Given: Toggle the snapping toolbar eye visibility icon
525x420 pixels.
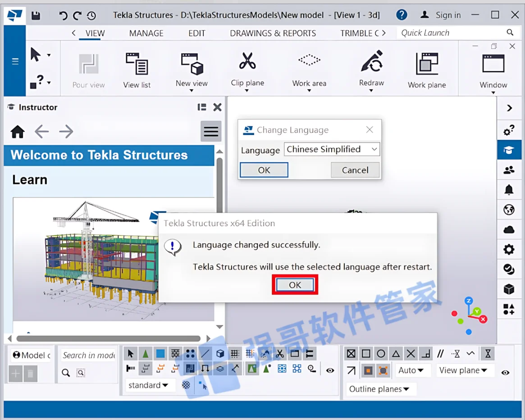Looking at the screenshot, I should coord(505,373).
